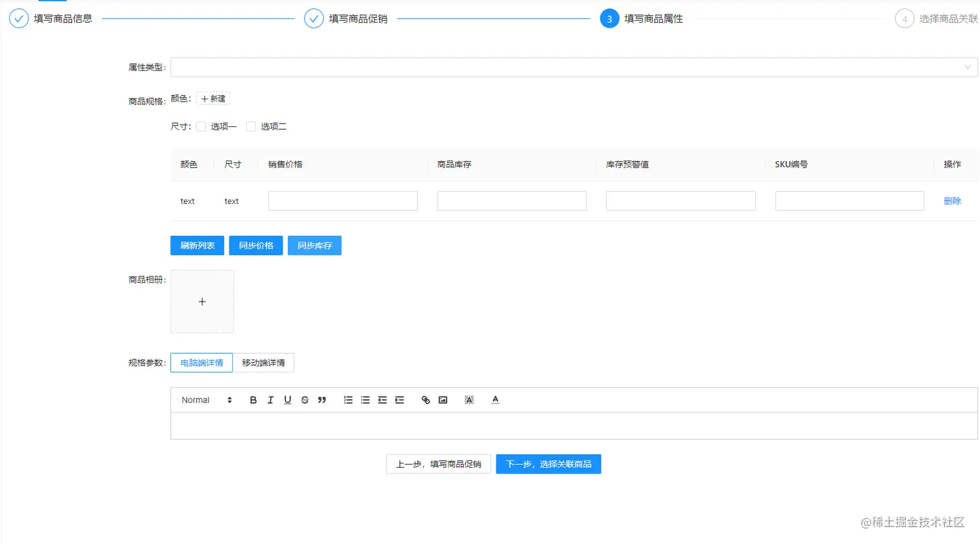The width and height of the screenshot is (980, 544).
Task: Toggle italic formatting in the editor
Action: pyautogui.click(x=270, y=400)
